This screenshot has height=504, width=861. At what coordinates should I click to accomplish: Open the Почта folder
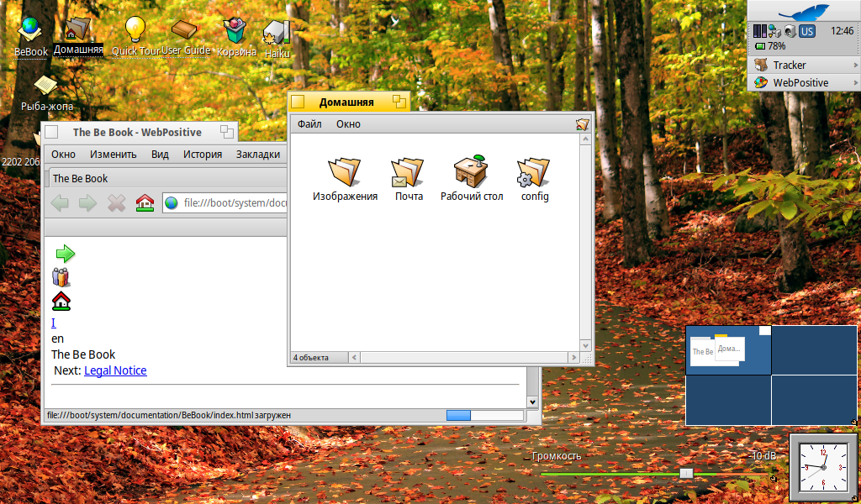[x=409, y=172]
